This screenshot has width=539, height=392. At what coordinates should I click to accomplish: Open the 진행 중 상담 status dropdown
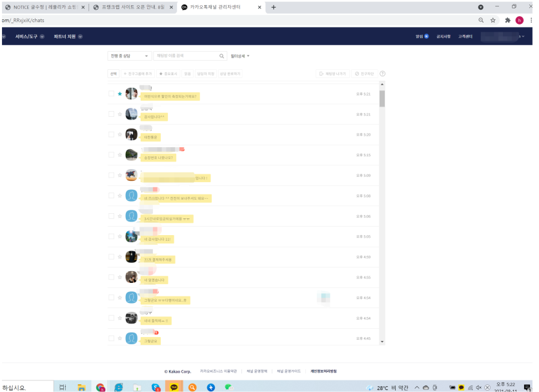129,56
